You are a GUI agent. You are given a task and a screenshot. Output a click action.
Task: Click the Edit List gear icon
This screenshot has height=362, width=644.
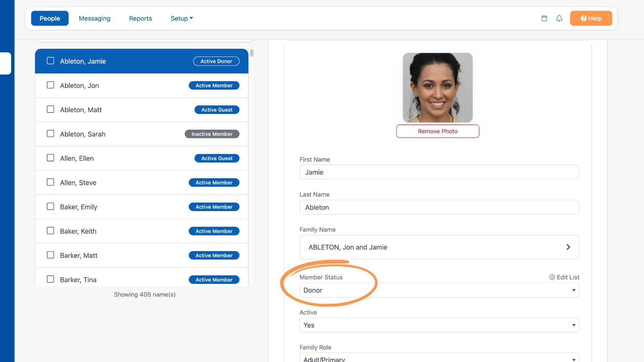tap(552, 277)
